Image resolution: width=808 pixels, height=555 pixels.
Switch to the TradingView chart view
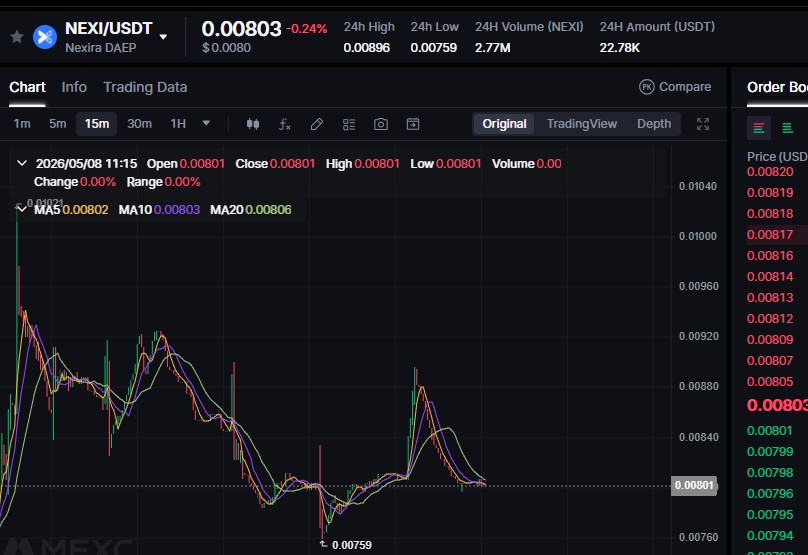coord(582,124)
